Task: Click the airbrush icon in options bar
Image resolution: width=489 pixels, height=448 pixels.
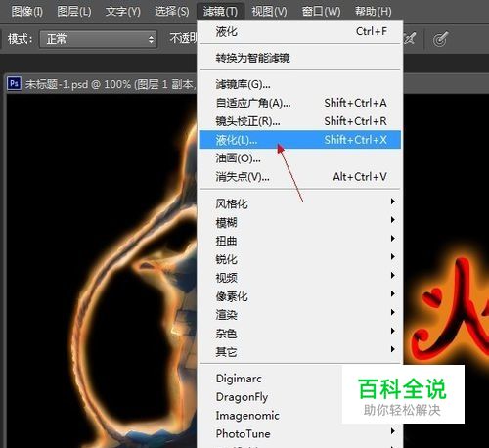Action: (x=410, y=39)
